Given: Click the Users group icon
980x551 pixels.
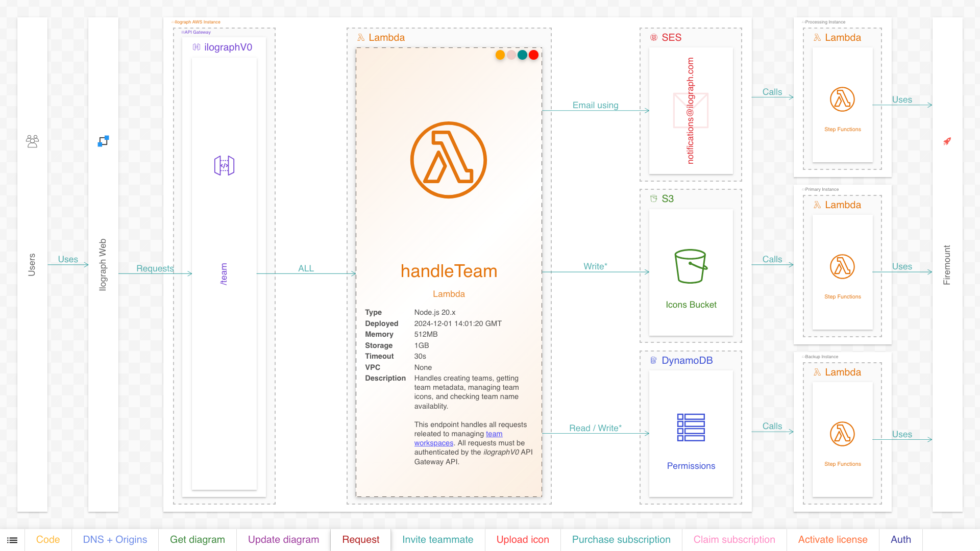Looking at the screenshot, I should pyautogui.click(x=32, y=141).
